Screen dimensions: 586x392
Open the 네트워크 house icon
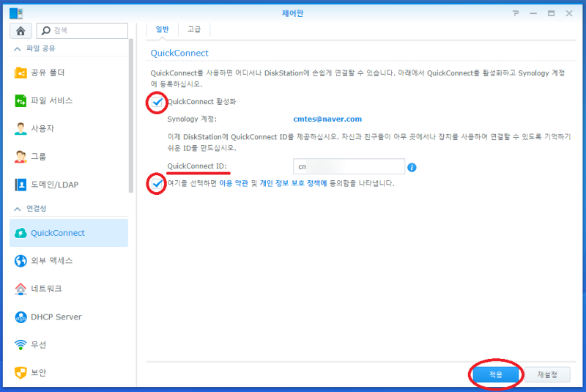coord(21,289)
